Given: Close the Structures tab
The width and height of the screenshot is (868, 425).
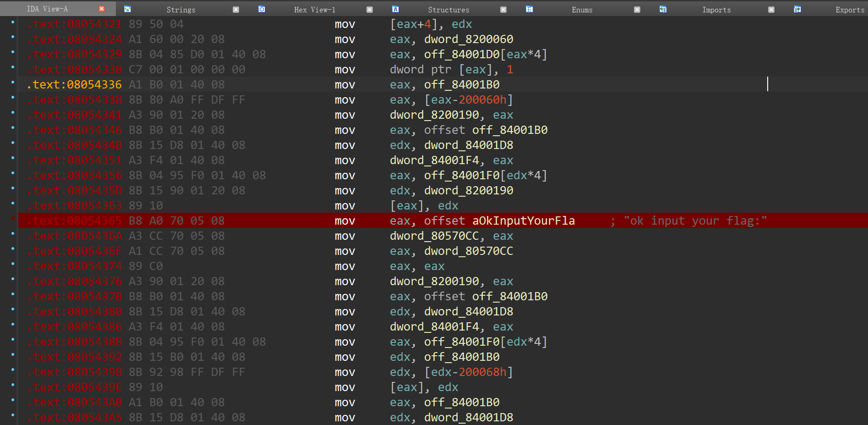Looking at the screenshot, I should [x=503, y=10].
